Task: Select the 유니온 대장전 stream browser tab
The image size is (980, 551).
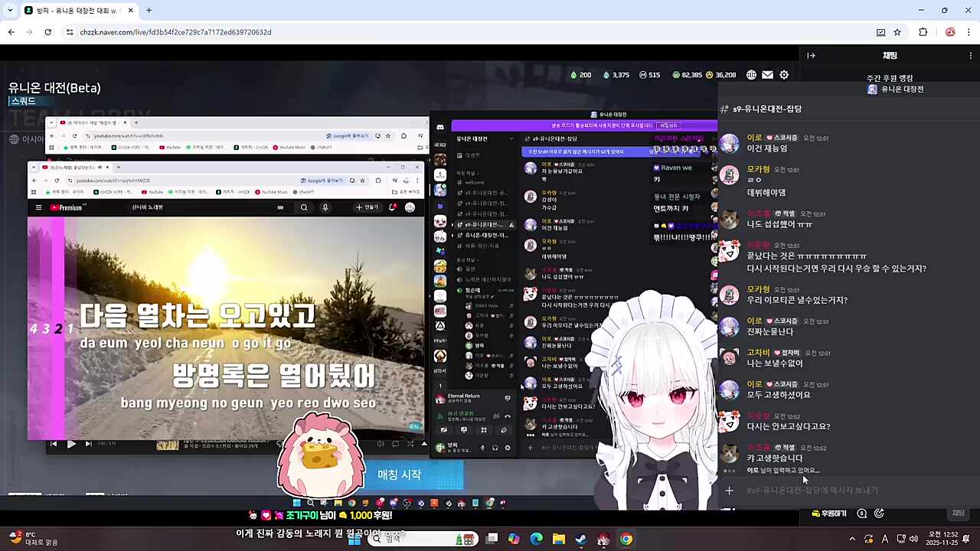Action: tap(78, 11)
